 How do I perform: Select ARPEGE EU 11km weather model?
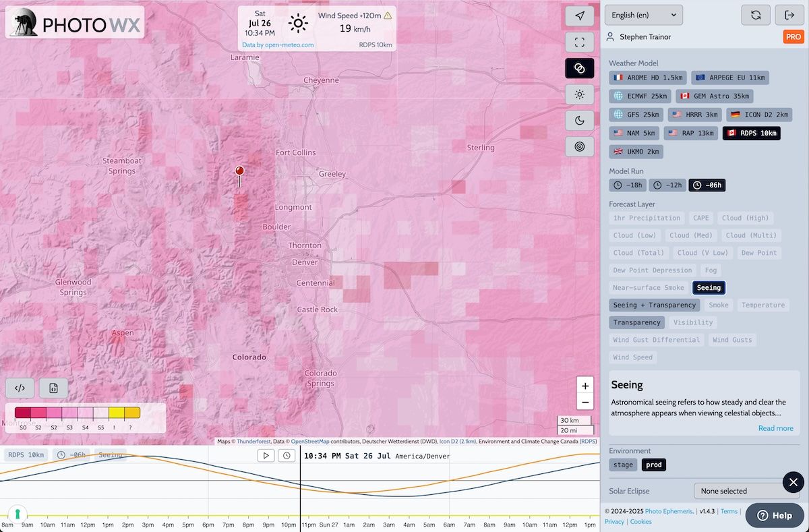click(730, 78)
